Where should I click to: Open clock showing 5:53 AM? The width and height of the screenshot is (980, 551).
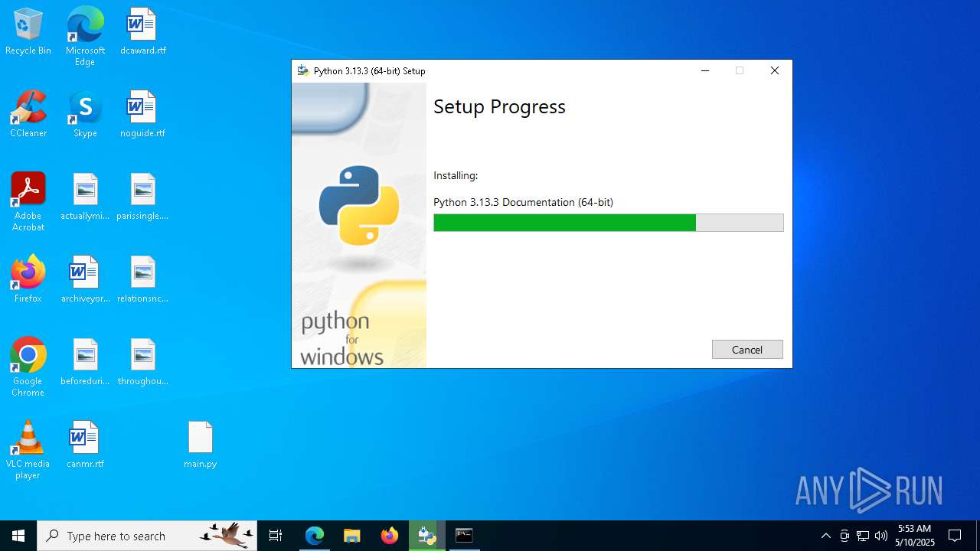[x=915, y=536]
